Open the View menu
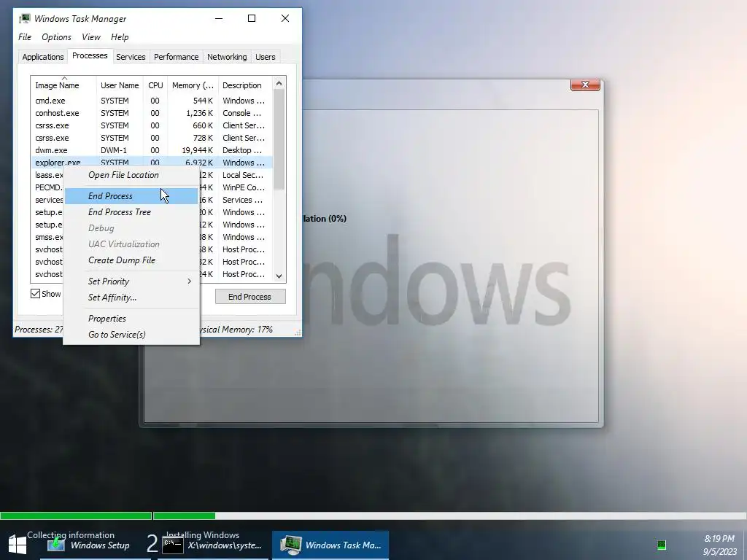Image resolution: width=747 pixels, height=560 pixels. tap(91, 37)
